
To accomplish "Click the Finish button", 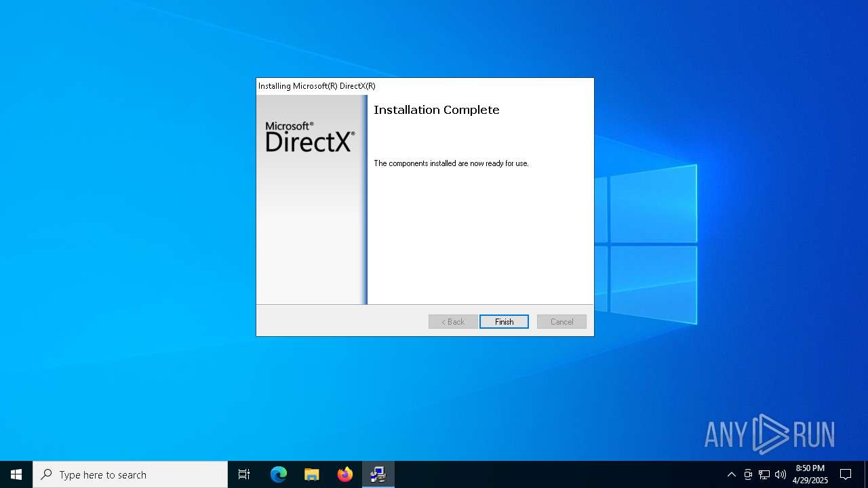I will [x=504, y=322].
